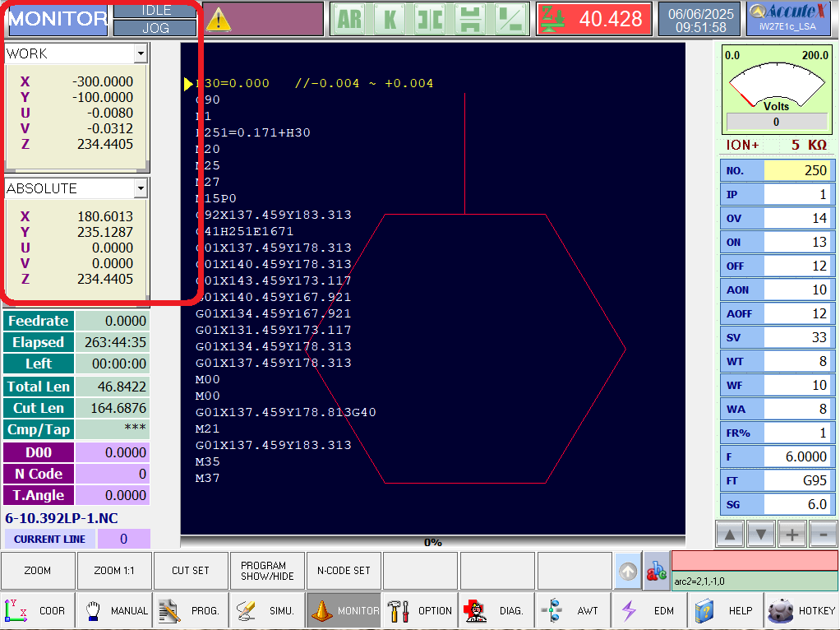Click file name 6-10.392LP-1.NC
Screen dimensions: 840x630
coord(62,518)
